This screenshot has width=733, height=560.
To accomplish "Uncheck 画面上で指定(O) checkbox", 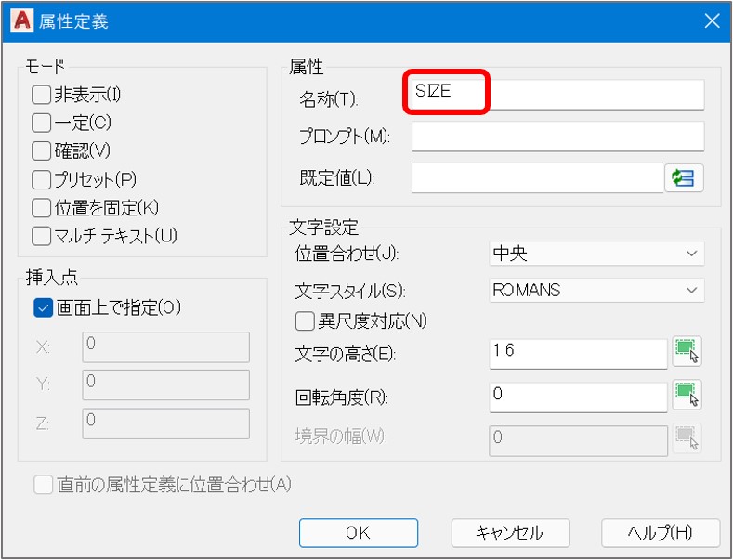I will pos(43,308).
